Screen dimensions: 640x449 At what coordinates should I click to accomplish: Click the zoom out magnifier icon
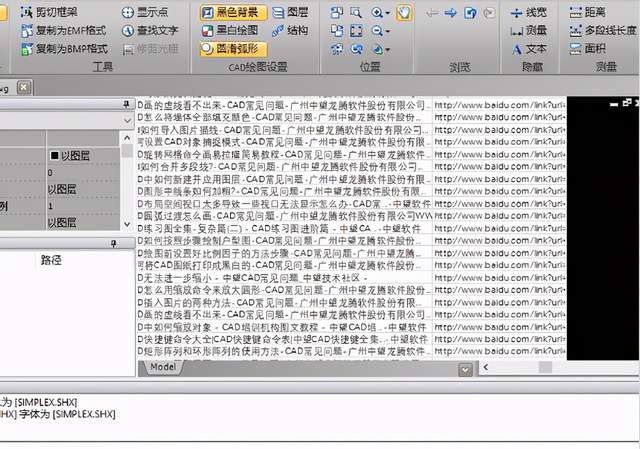pyautogui.click(x=377, y=31)
